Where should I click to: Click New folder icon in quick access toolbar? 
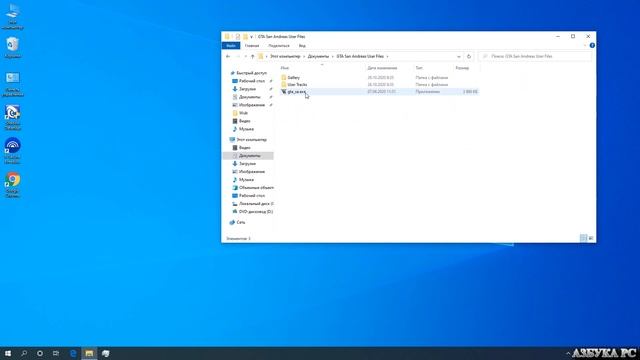[x=245, y=37]
